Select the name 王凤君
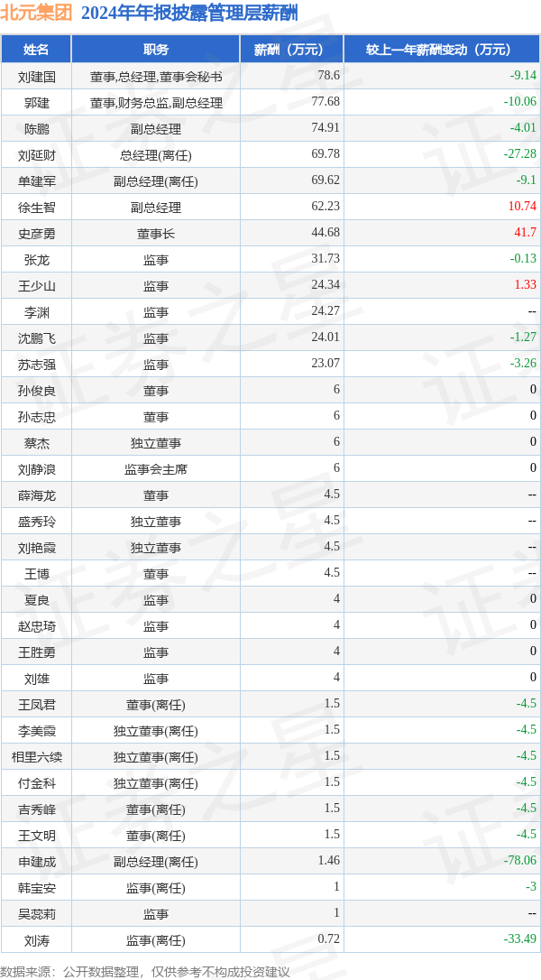Screen dimensions: 541x980 [x=36, y=706]
